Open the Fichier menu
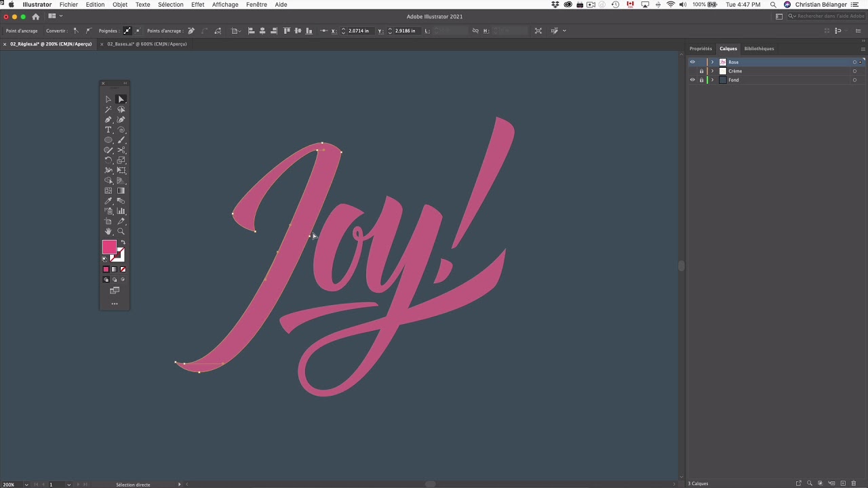This screenshot has height=488, width=868. pyautogui.click(x=68, y=5)
